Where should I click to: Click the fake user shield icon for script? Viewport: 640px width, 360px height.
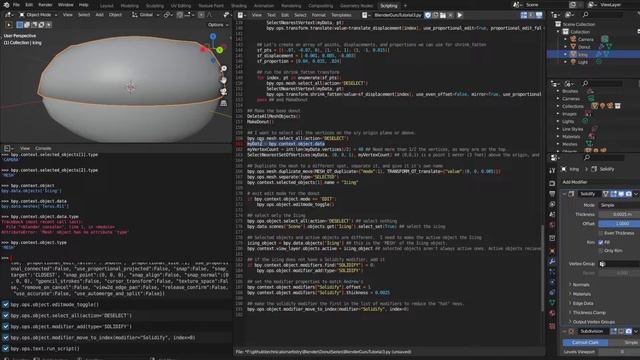click(428, 15)
